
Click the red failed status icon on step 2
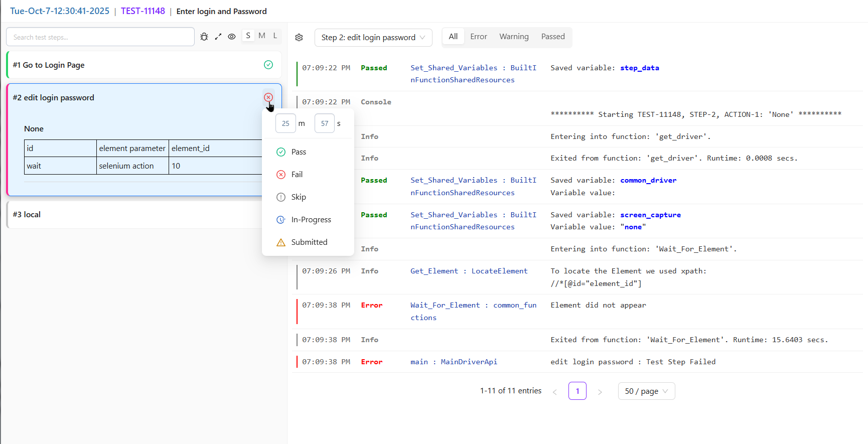click(x=268, y=97)
